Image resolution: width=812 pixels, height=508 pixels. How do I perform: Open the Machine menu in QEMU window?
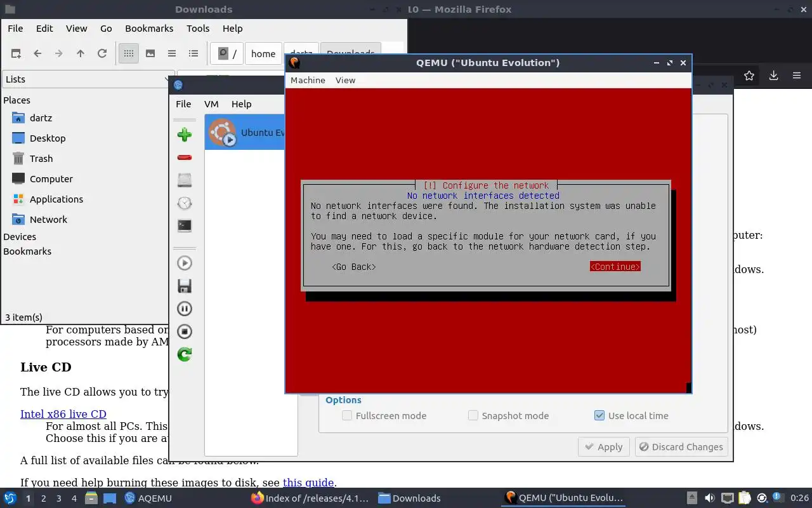coord(308,80)
